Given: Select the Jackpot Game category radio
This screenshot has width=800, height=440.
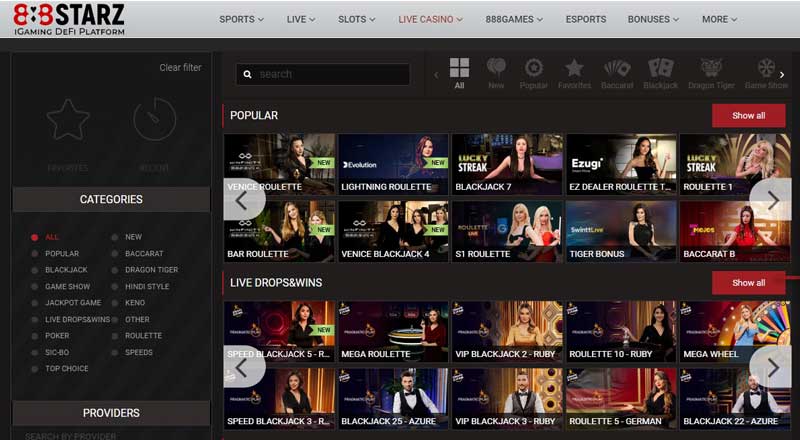Looking at the screenshot, I should coord(35,303).
